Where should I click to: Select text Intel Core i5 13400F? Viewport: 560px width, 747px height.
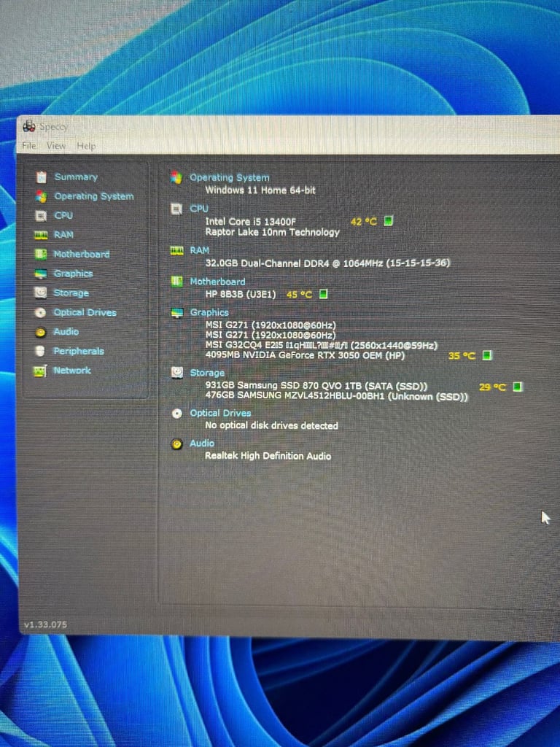pos(251,222)
